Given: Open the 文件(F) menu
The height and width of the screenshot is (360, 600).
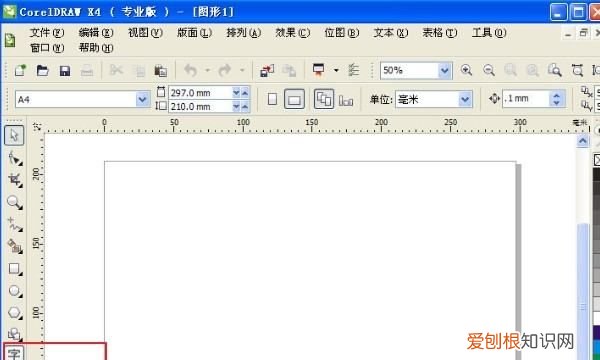Looking at the screenshot, I should (x=47, y=33).
